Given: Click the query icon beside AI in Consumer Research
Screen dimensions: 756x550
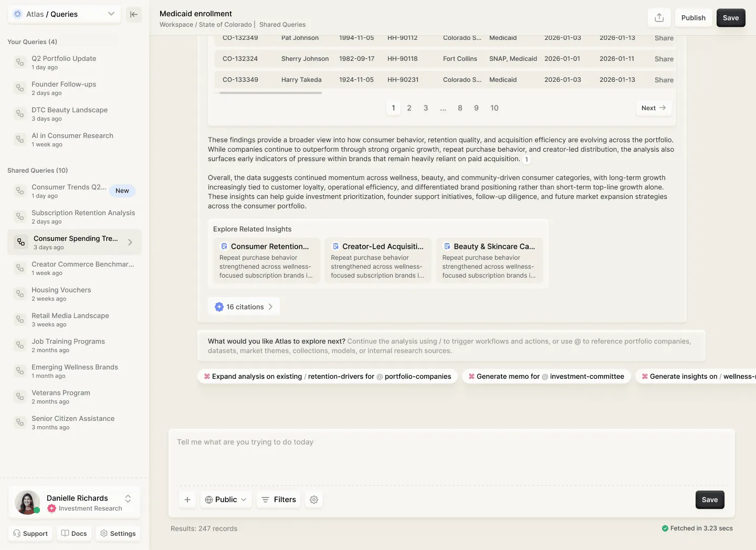Looking at the screenshot, I should click(20, 140).
